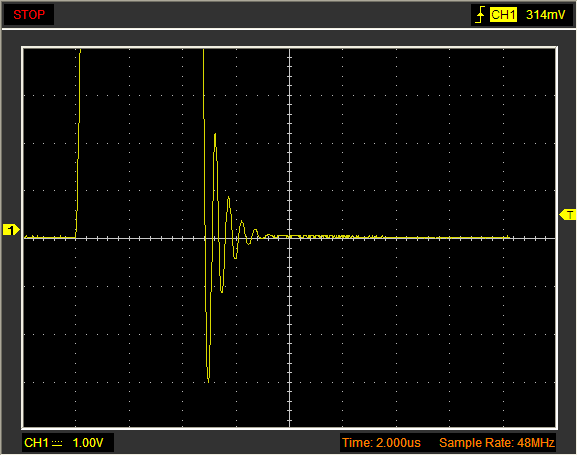The height and width of the screenshot is (456, 578).
Task: Open the Time: 2.000us timebase readout
Action: (x=381, y=443)
